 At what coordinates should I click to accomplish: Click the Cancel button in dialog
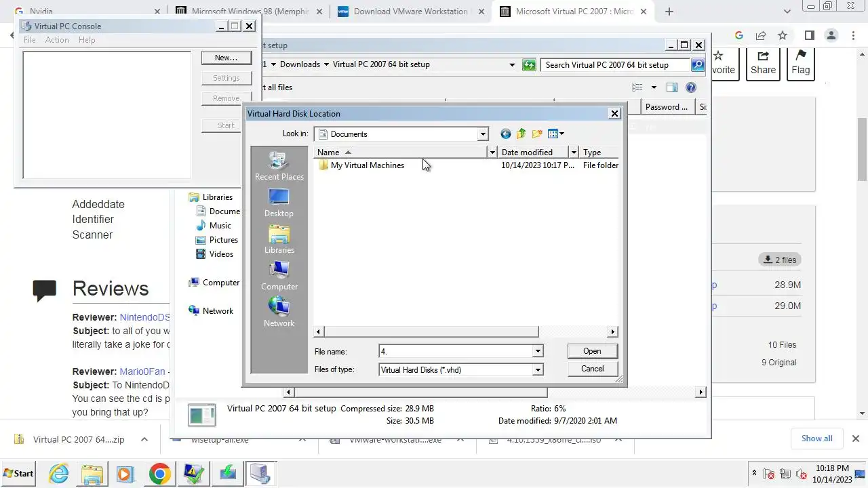(592, 369)
